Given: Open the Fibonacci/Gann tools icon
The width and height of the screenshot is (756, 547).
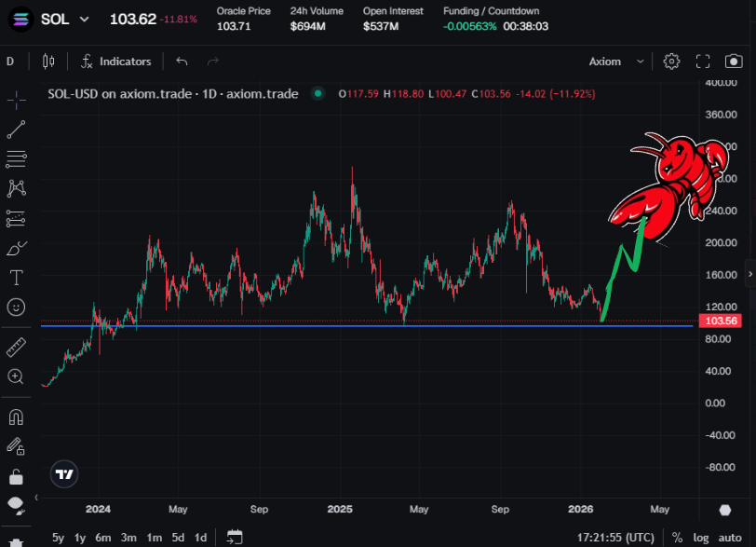Looking at the screenshot, I should tap(17, 159).
